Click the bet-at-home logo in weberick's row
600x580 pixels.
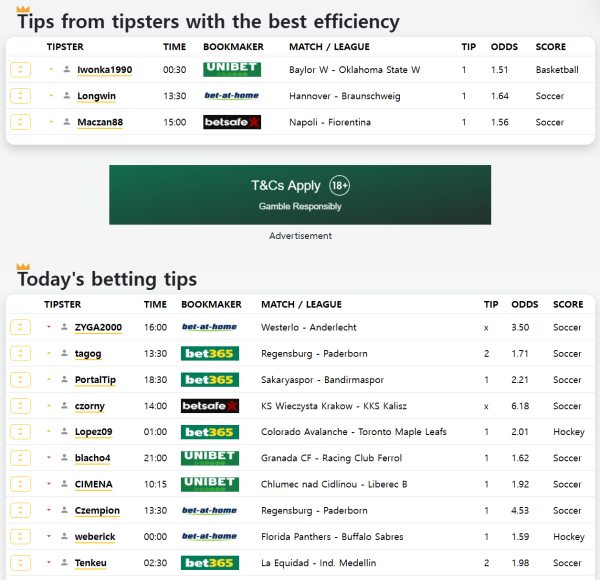209,536
